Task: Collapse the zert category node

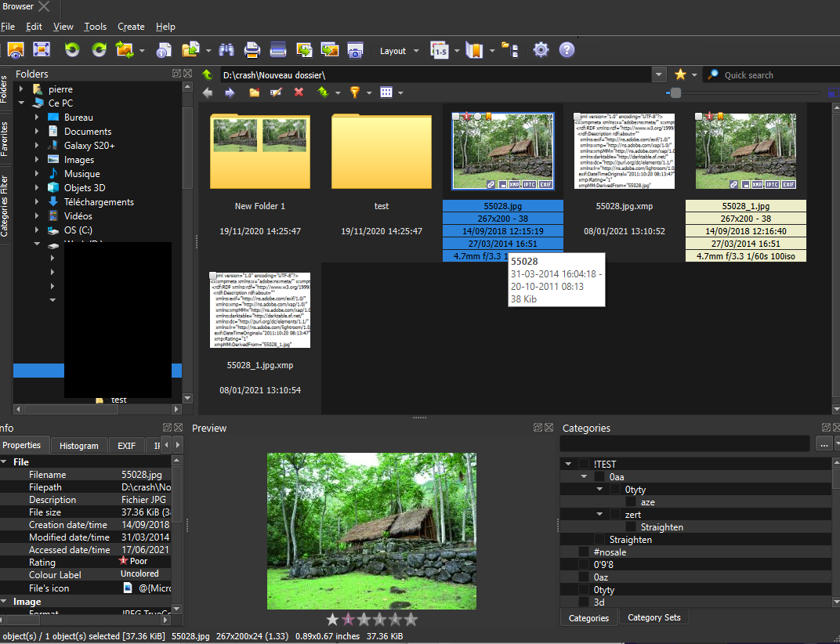Action: 599,515
